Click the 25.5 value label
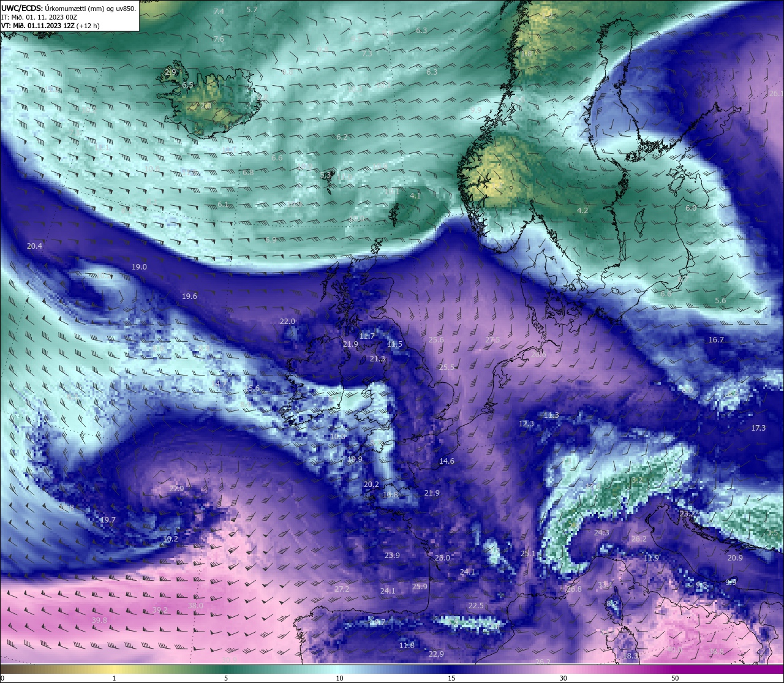This screenshot has height=683, width=784. pos(447,368)
